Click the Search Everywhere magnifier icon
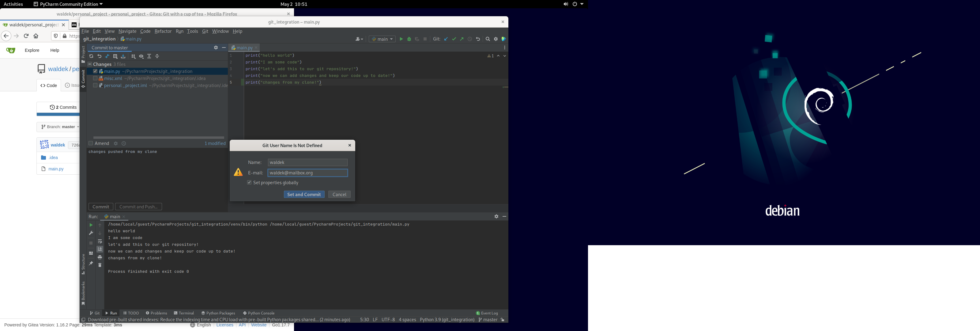The height and width of the screenshot is (331, 980). coord(488,39)
